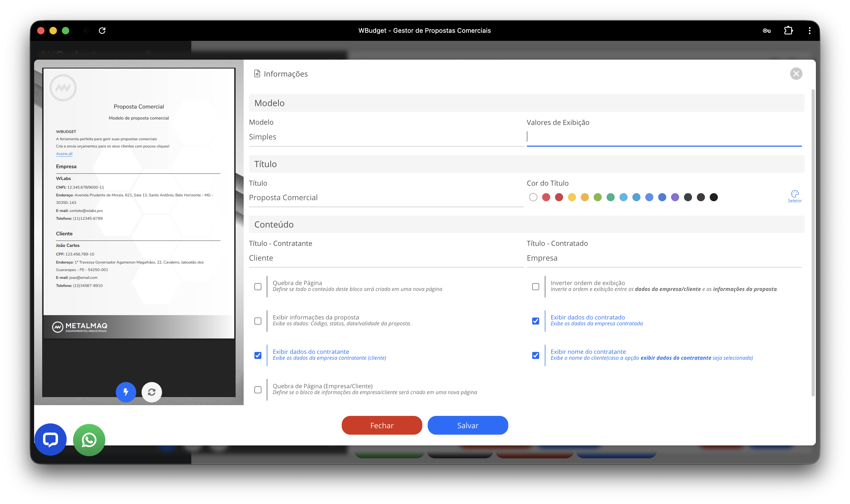Click the Proposta Comercial título input field

[x=386, y=198]
